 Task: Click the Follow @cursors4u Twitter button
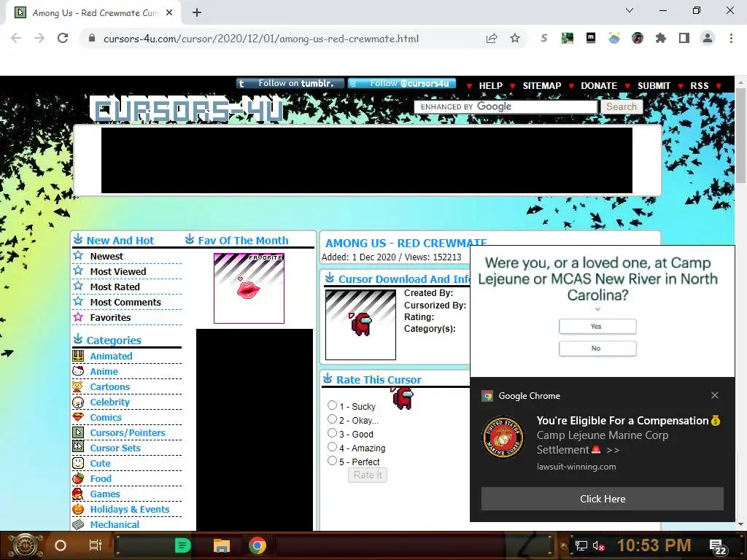(402, 83)
